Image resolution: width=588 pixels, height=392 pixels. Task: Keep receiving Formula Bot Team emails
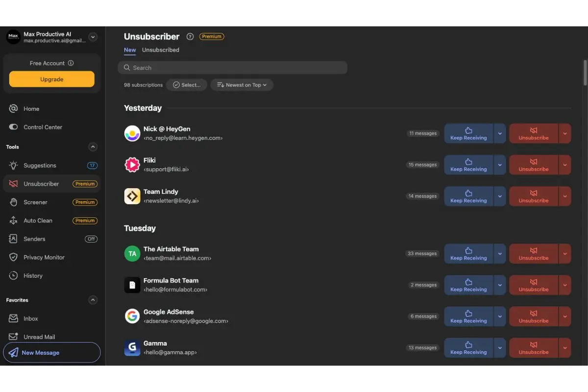coord(469,285)
